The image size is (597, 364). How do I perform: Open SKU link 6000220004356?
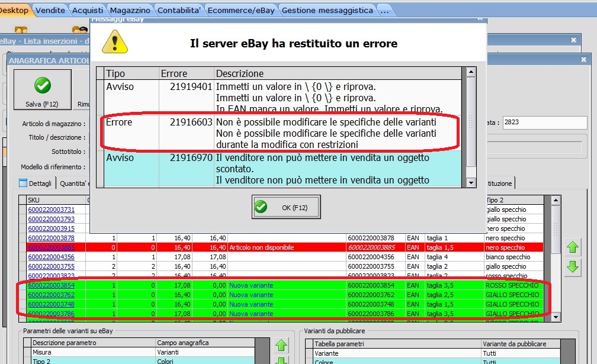(52, 257)
